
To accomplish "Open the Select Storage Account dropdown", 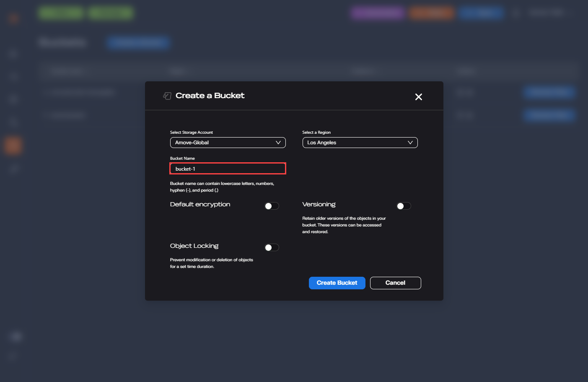I will tap(228, 143).
